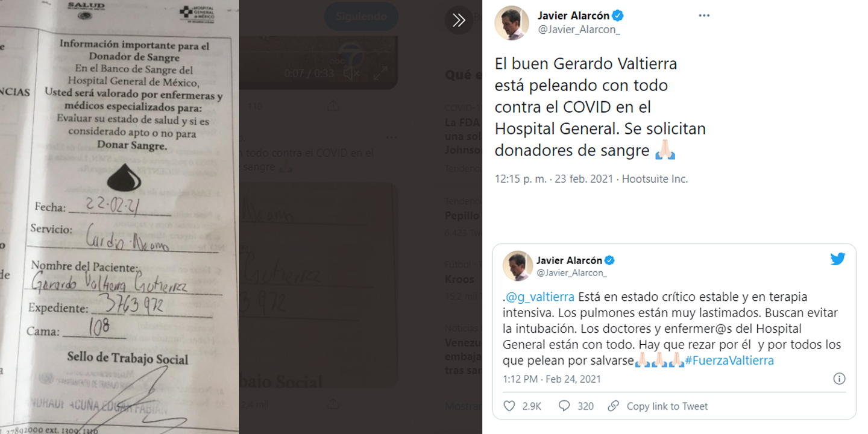Viewport: 868px width, 434px height.
Task: Open the @g_valtierra mention link
Action: [539, 297]
